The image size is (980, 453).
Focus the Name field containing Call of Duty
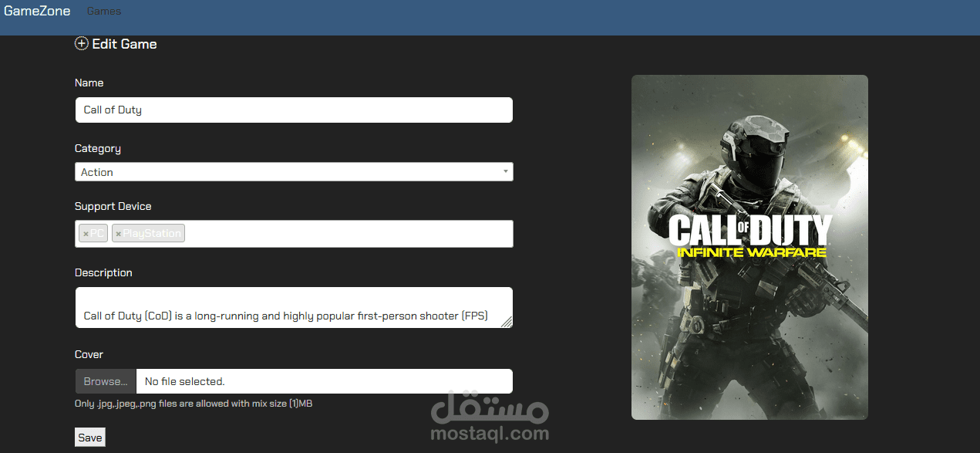coord(294,110)
